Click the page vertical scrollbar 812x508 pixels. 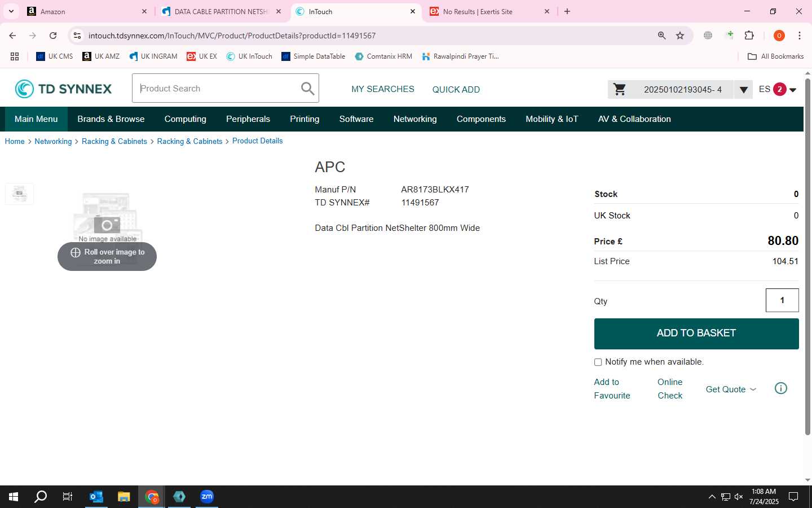click(807, 257)
